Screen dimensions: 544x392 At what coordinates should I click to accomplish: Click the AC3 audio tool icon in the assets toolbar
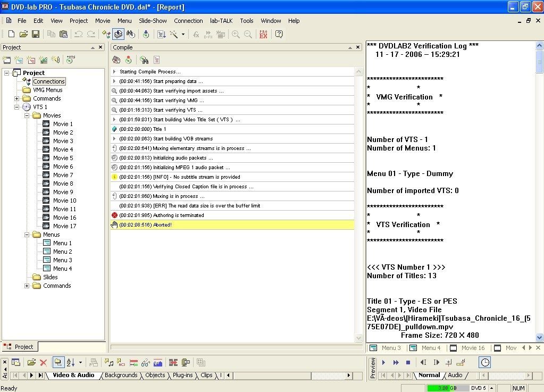[x=121, y=363]
